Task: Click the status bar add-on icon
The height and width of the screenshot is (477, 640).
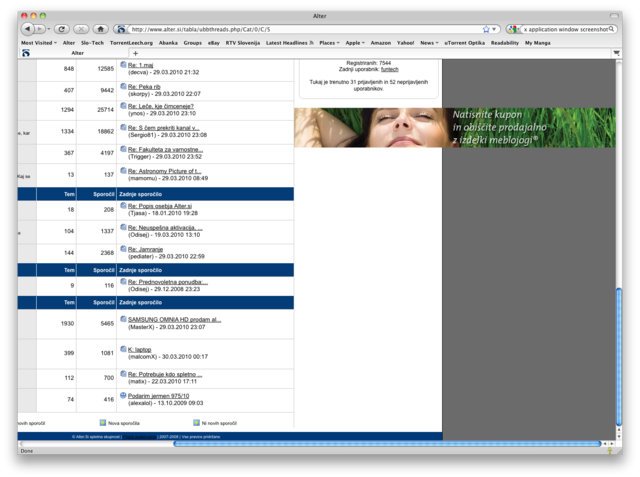Action: tap(610, 451)
